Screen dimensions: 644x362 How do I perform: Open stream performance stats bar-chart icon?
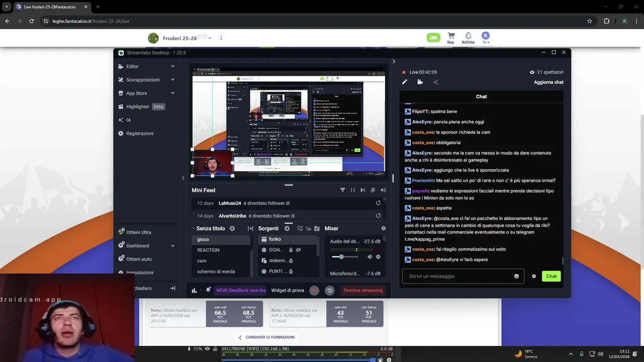tap(194, 290)
